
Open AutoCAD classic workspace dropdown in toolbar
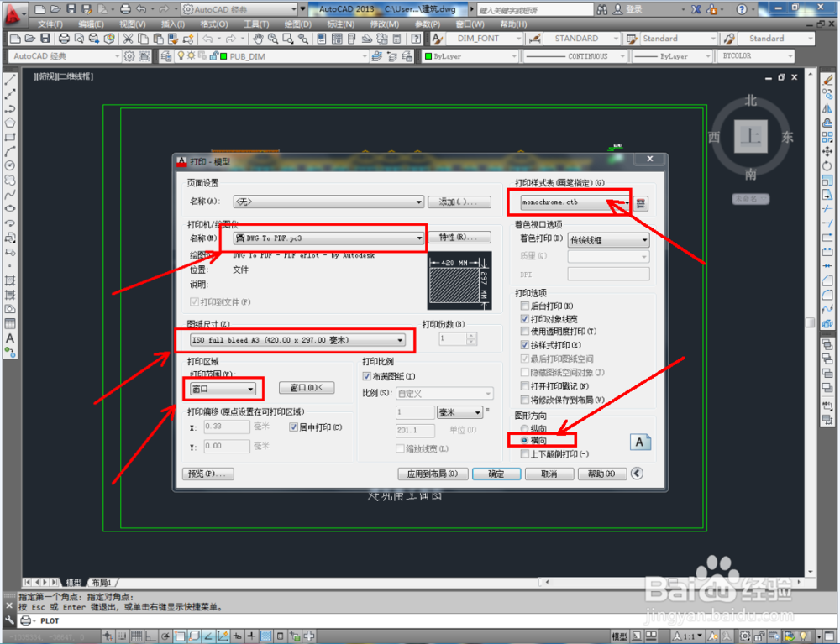click(x=65, y=56)
